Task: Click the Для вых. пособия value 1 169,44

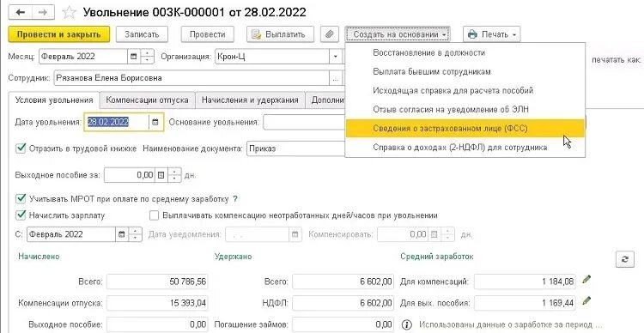Action: point(526,303)
